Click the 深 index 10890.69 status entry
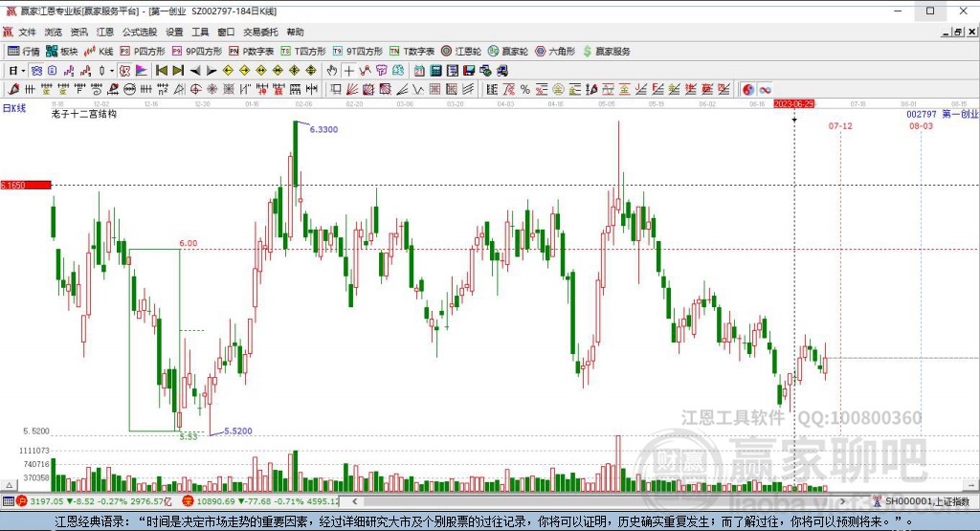This screenshot has height=531, width=980. (x=260, y=501)
